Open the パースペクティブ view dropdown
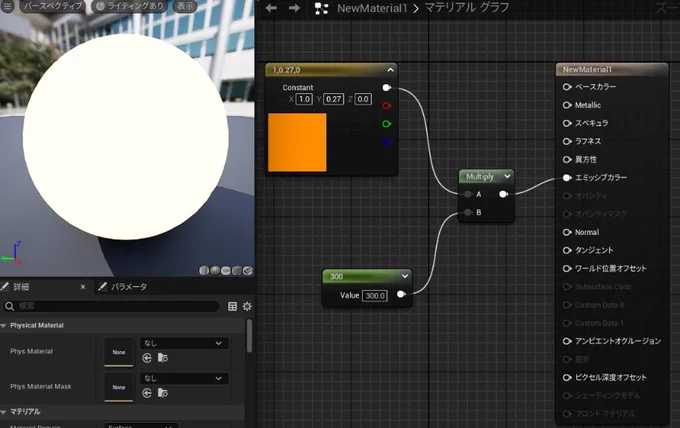Viewport: 680px width, 428px height. pyautogui.click(x=52, y=6)
